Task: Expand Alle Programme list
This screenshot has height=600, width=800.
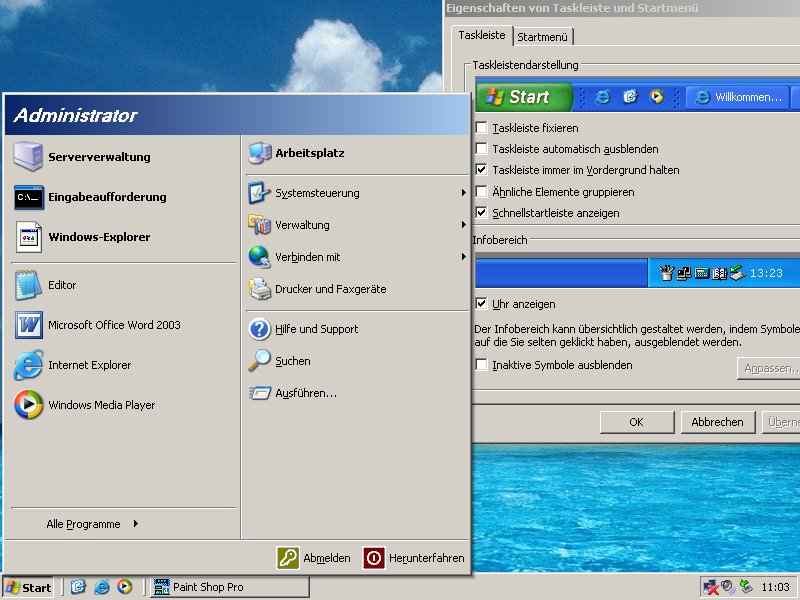Action: tap(91, 524)
